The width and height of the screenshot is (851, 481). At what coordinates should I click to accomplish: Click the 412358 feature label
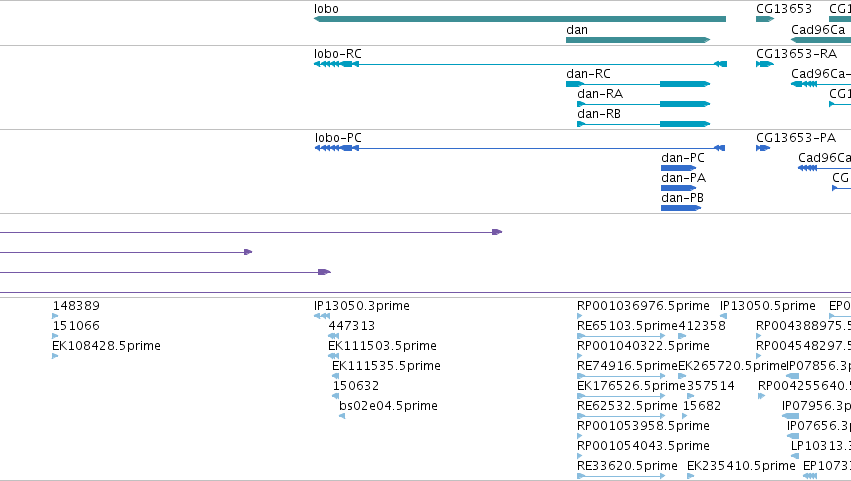(702, 326)
